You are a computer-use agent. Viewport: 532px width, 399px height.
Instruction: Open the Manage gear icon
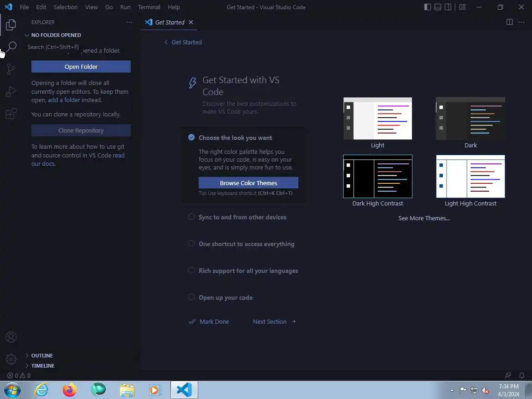tap(11, 359)
